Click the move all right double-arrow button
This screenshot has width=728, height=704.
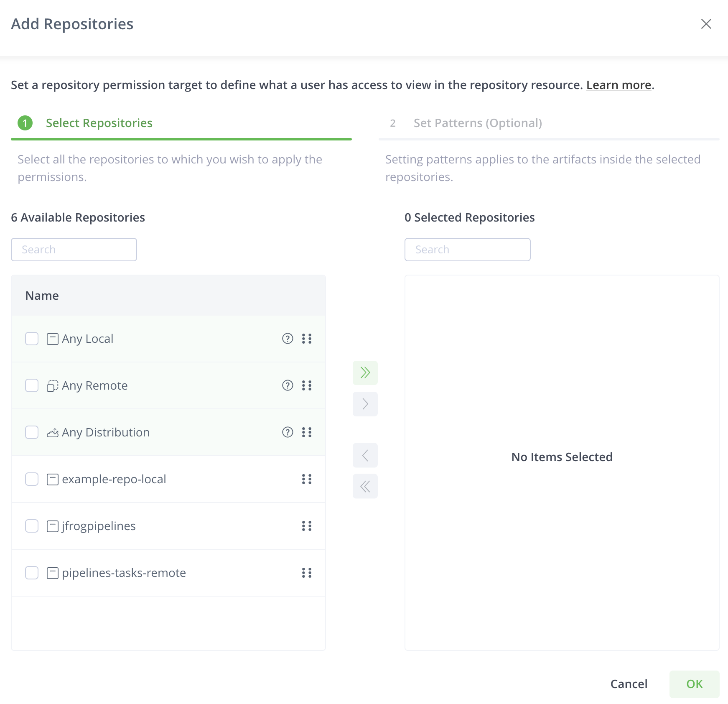pyautogui.click(x=365, y=372)
